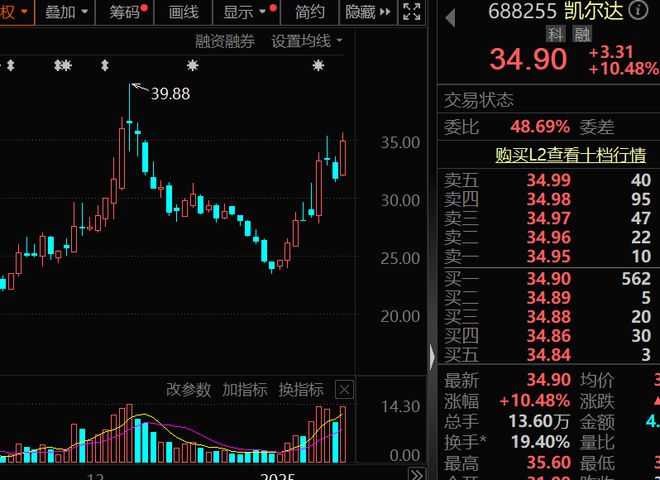Click the 卖三 price 34.97
Image resolution: width=660 pixels, height=480 pixels.
tap(548, 218)
